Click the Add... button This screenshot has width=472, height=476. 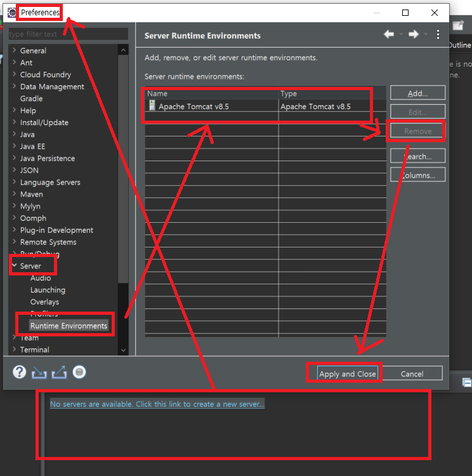[417, 93]
